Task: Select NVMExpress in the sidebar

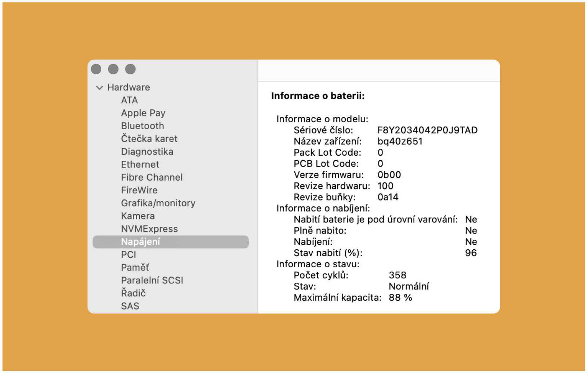Action: [149, 229]
